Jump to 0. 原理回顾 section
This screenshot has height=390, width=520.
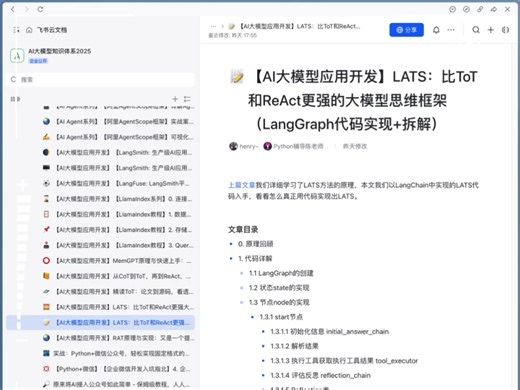(x=256, y=244)
